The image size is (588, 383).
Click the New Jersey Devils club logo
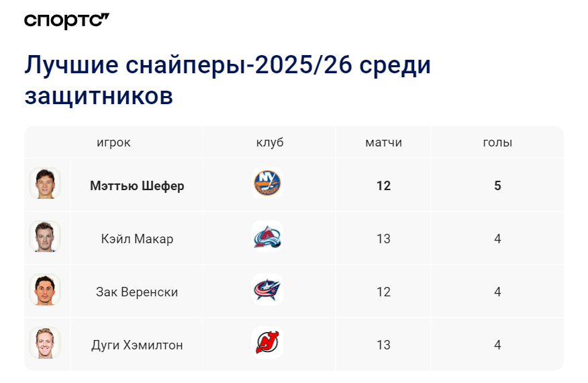(x=267, y=343)
